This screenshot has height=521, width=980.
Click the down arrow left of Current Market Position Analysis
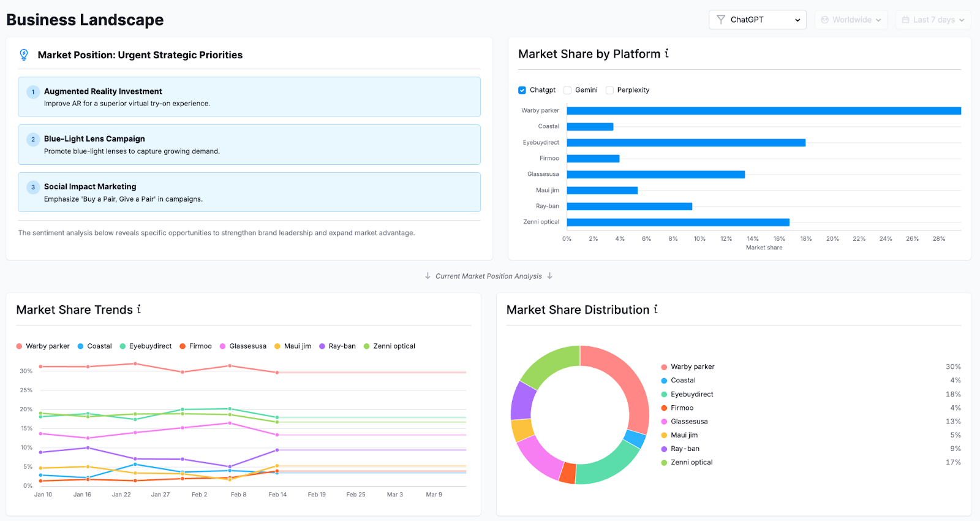[x=428, y=276]
